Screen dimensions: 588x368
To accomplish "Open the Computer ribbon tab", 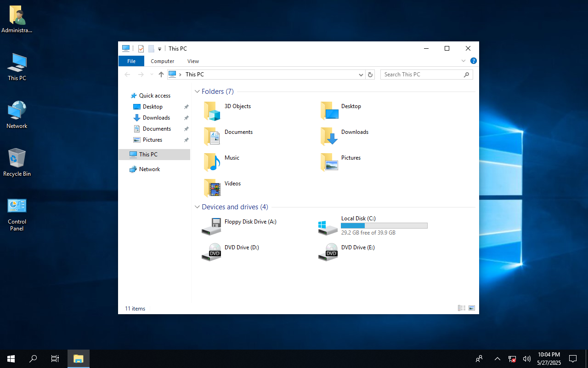I will pyautogui.click(x=163, y=61).
